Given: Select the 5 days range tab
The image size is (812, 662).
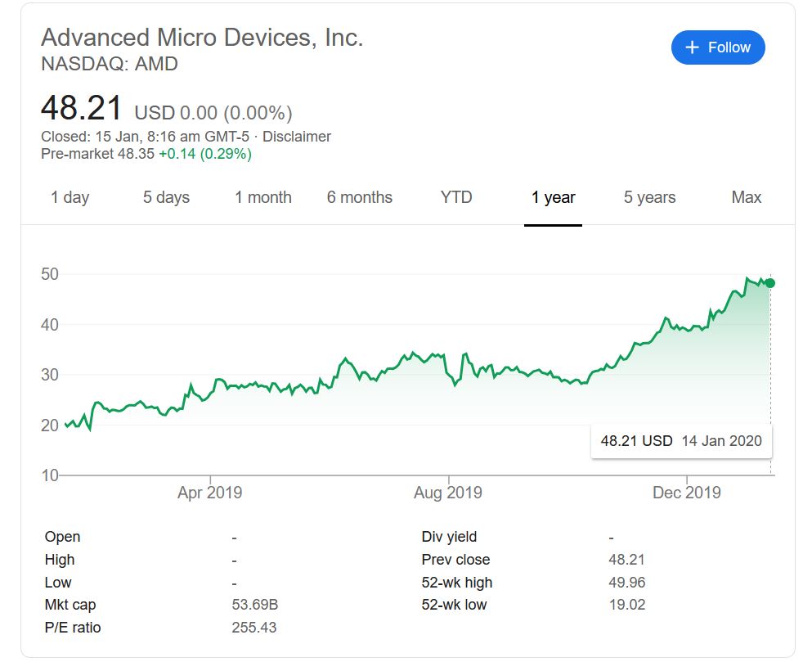Looking at the screenshot, I should tap(166, 197).
